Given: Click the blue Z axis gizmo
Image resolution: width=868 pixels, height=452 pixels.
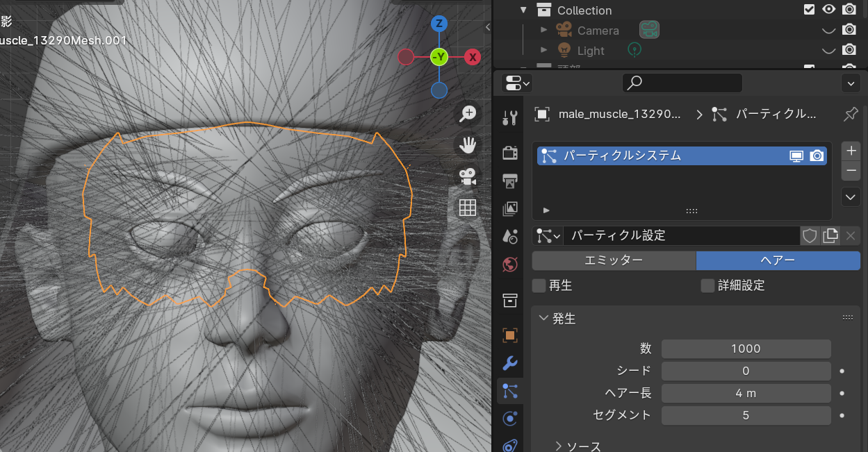Looking at the screenshot, I should 439,24.
